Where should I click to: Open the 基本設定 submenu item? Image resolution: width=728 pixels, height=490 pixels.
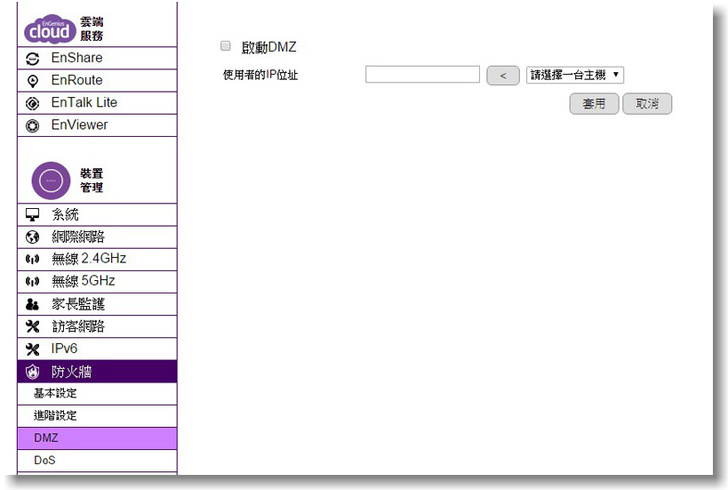pyautogui.click(x=56, y=394)
